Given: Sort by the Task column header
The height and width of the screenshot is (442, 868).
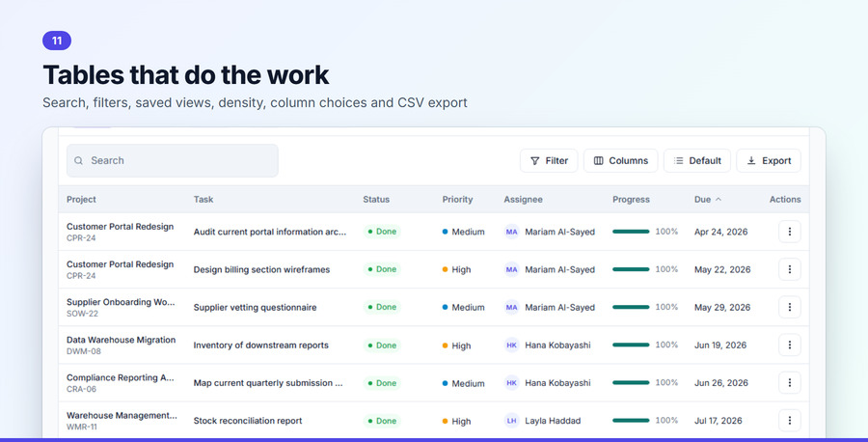Looking at the screenshot, I should point(203,200).
